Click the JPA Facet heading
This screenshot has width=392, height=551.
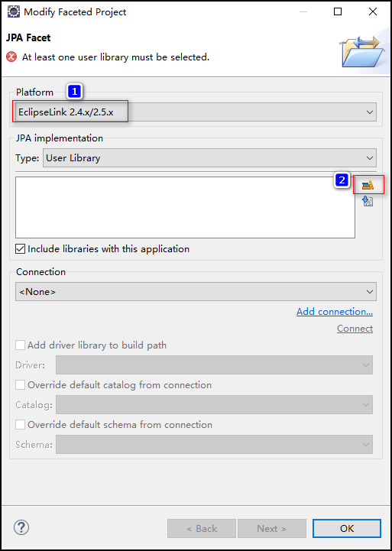28,37
